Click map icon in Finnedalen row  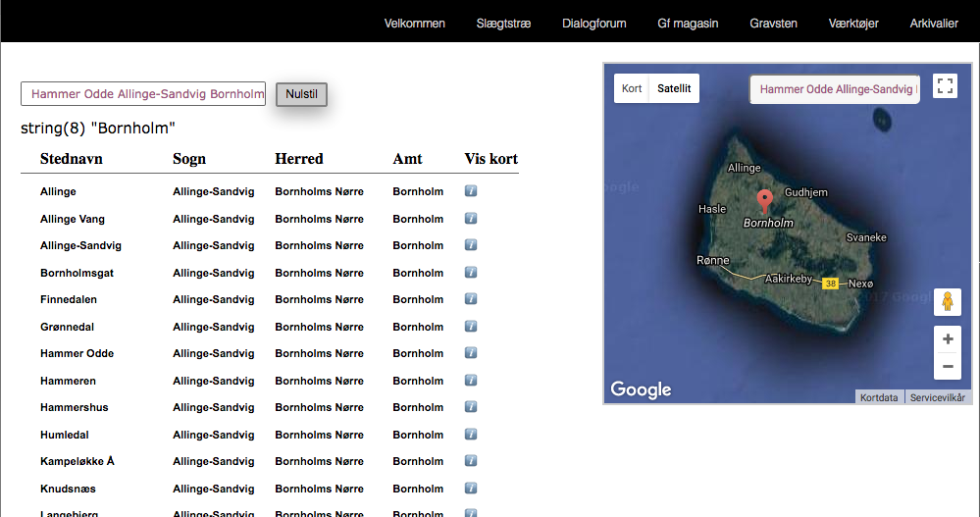[471, 299]
